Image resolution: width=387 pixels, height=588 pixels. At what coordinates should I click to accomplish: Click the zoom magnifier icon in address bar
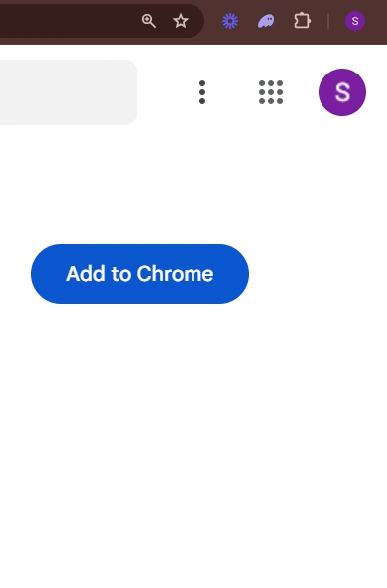[149, 21]
